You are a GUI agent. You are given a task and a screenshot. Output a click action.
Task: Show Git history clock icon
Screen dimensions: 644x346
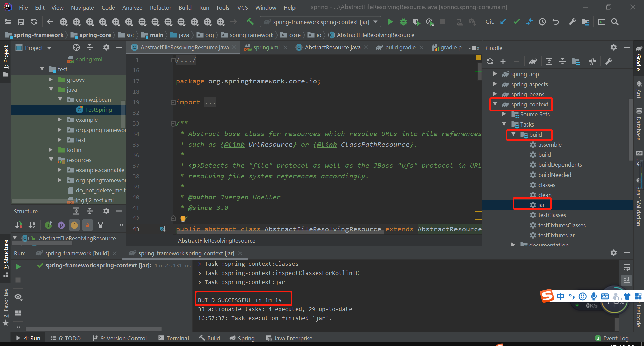[542, 22]
